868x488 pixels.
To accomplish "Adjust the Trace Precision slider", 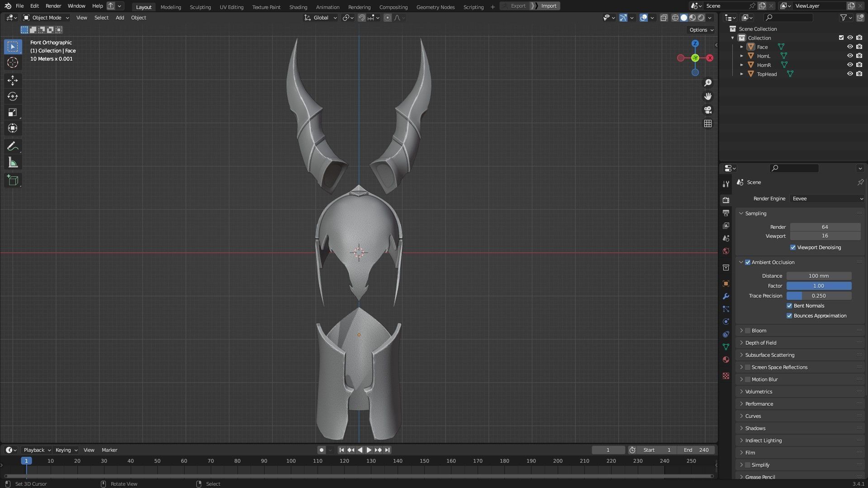I will 819,296.
